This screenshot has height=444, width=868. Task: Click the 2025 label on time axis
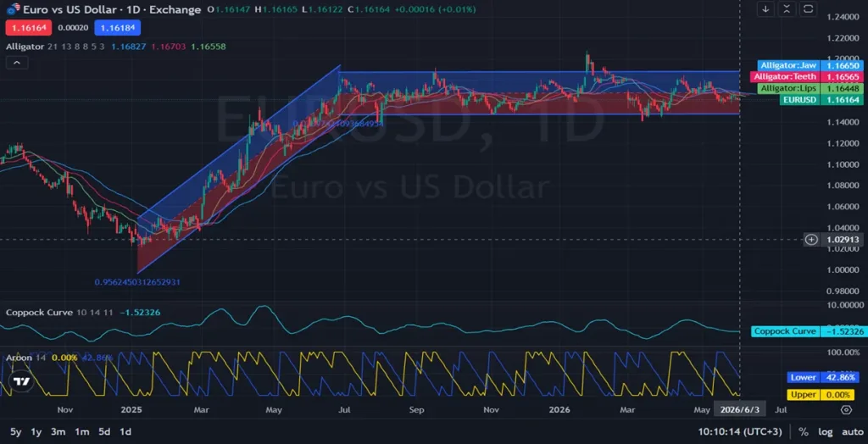point(131,410)
